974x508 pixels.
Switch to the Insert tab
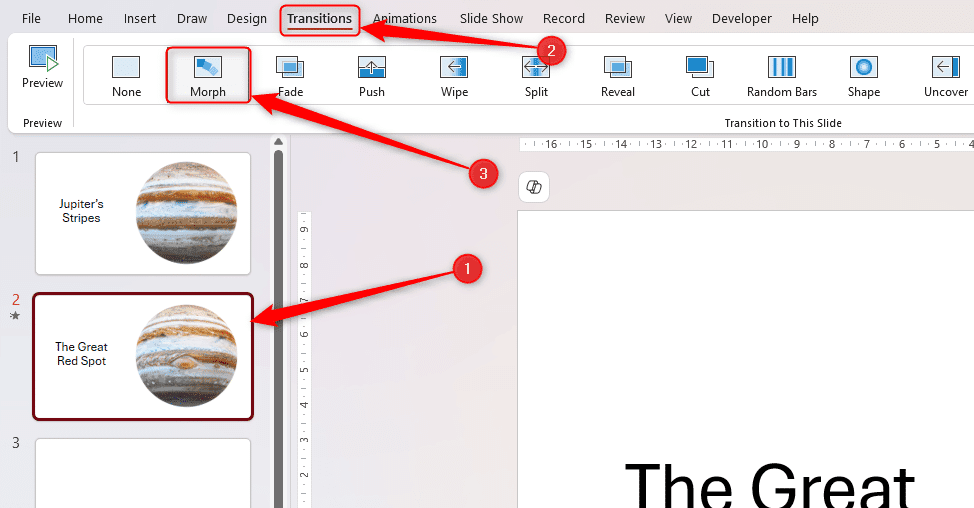[x=140, y=19]
